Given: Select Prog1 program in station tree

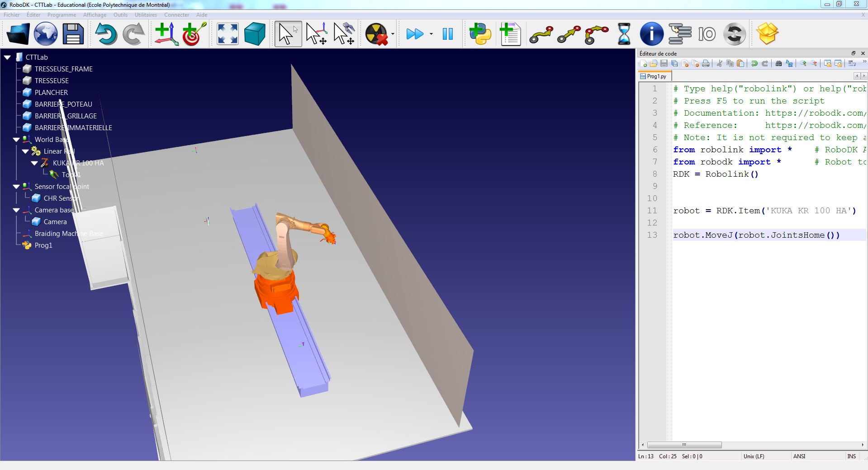Looking at the screenshot, I should [43, 245].
